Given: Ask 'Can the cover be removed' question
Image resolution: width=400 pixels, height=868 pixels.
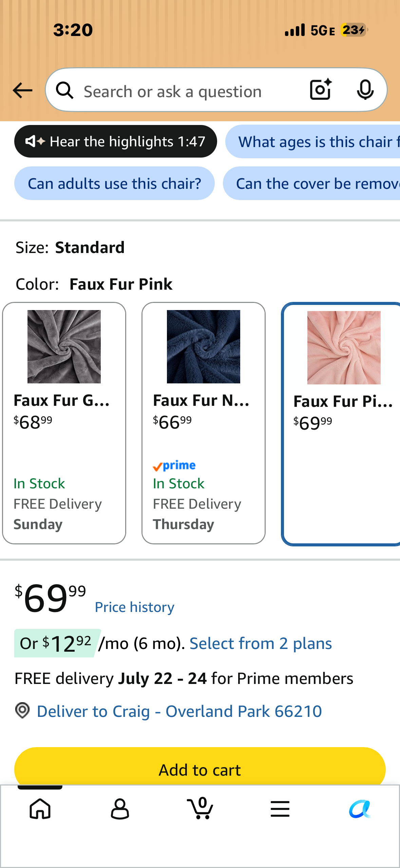Looking at the screenshot, I should pyautogui.click(x=311, y=183).
